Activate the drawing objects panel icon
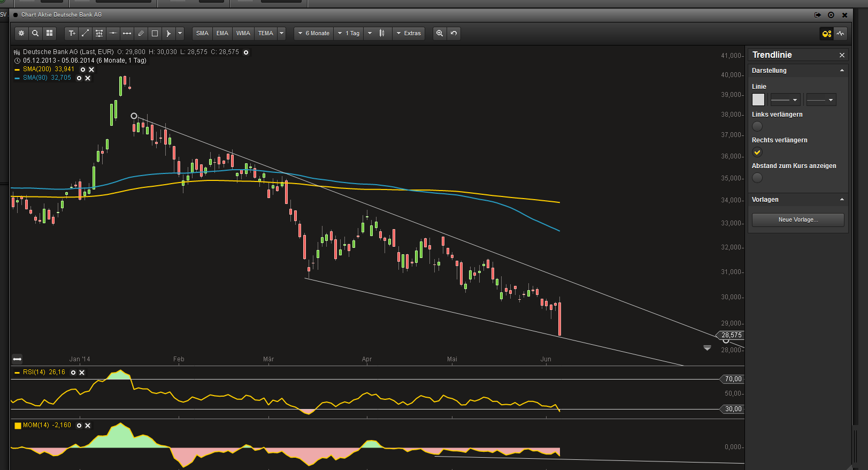 click(827, 34)
